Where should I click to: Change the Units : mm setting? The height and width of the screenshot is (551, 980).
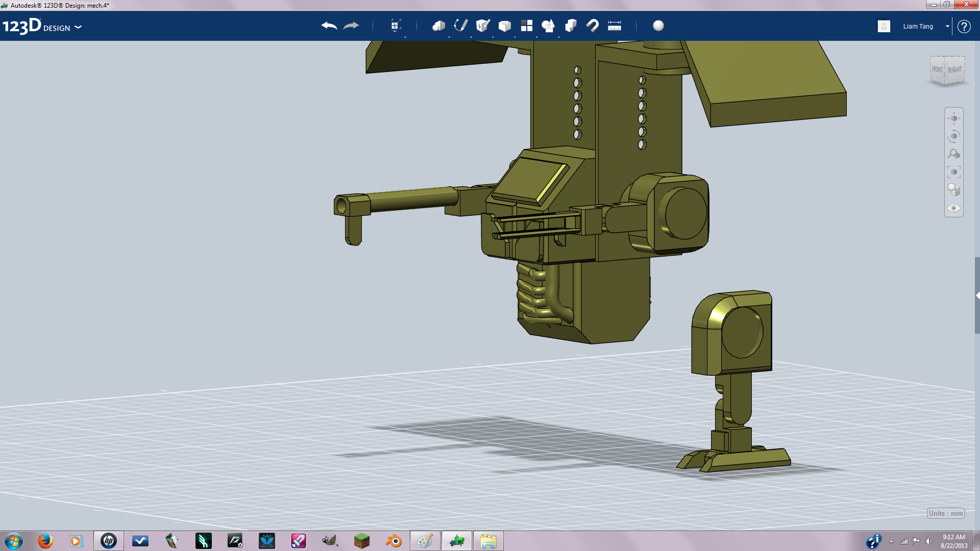[946, 513]
